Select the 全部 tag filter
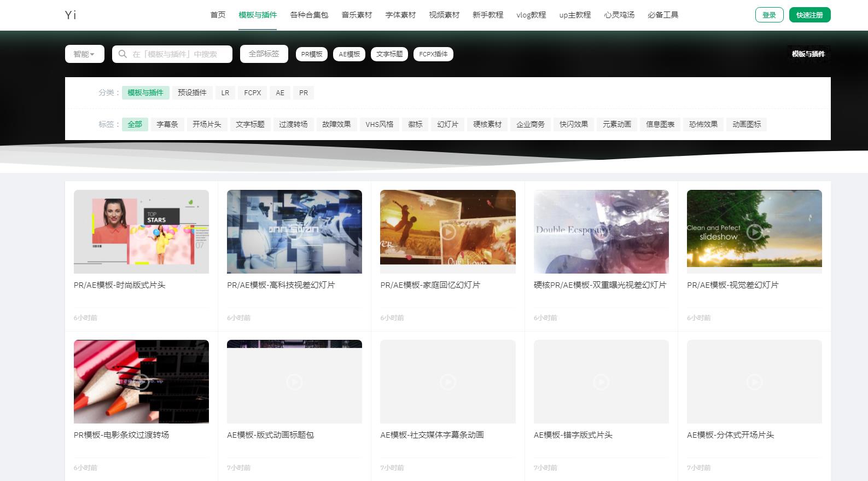Viewport: 868px width, 481px height. (x=135, y=124)
